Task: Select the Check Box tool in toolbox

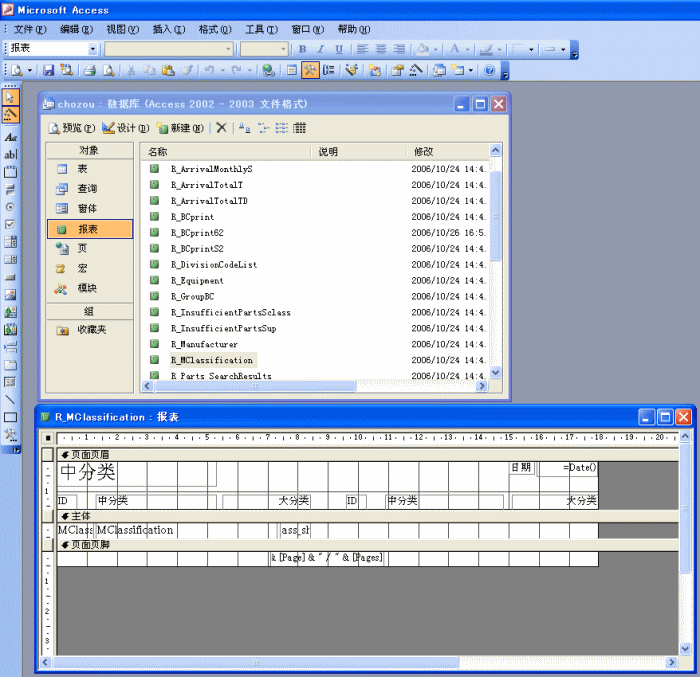Action: click(x=10, y=224)
